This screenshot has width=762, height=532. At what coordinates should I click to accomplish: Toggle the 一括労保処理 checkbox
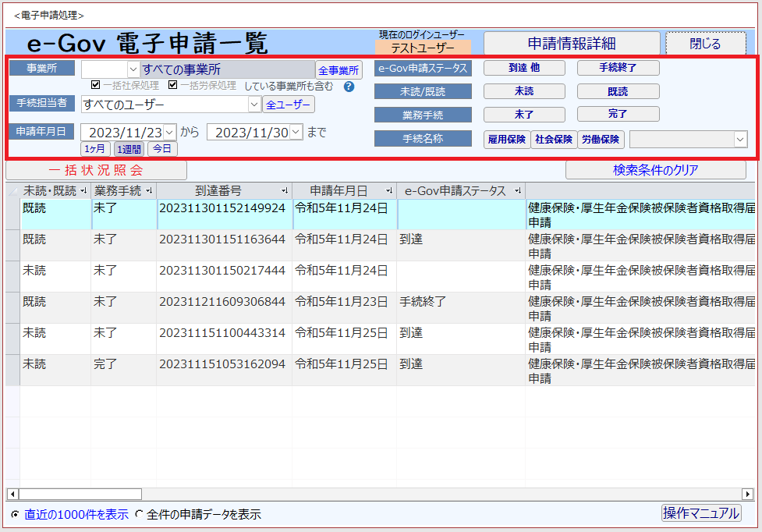173,86
